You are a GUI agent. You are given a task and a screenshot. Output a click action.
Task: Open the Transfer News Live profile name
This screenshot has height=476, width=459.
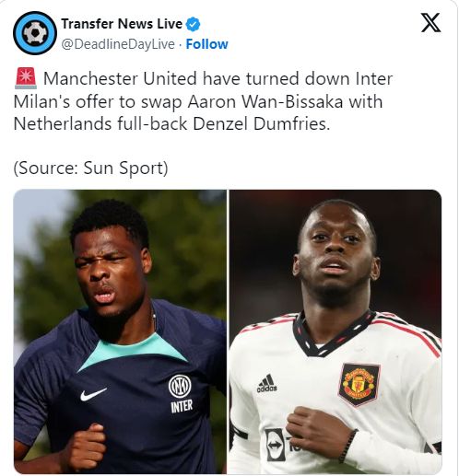pos(122,24)
